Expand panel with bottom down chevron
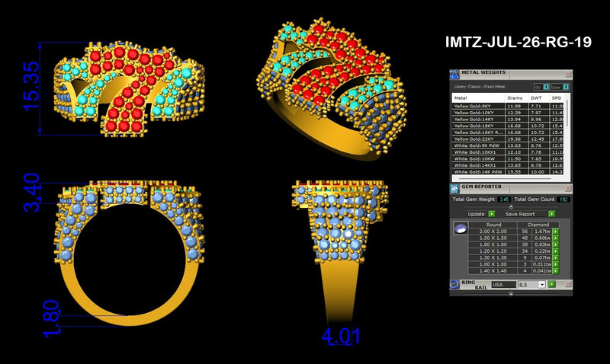Image resolution: width=610 pixels, height=364 pixels. (511, 294)
